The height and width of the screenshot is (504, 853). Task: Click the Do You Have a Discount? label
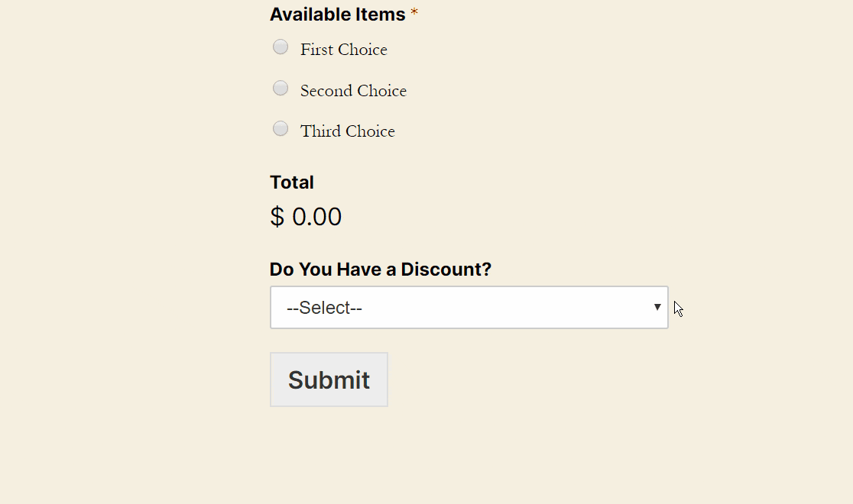[380, 269]
